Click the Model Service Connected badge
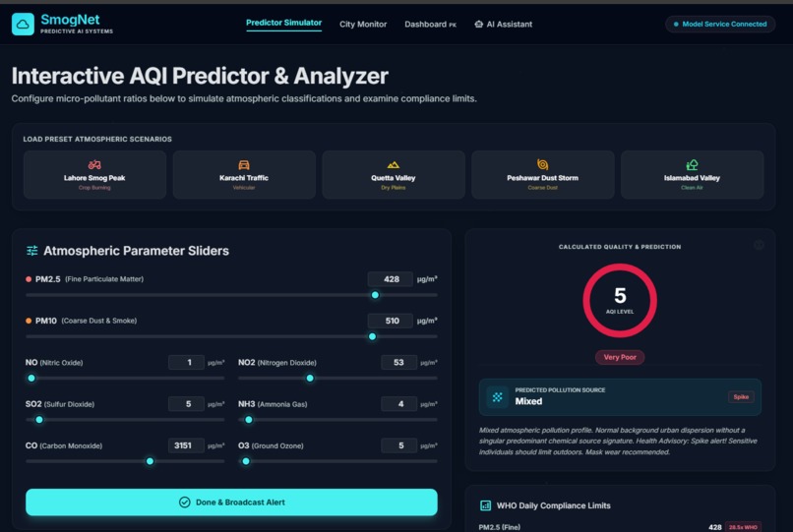The image size is (793, 532). click(x=719, y=24)
